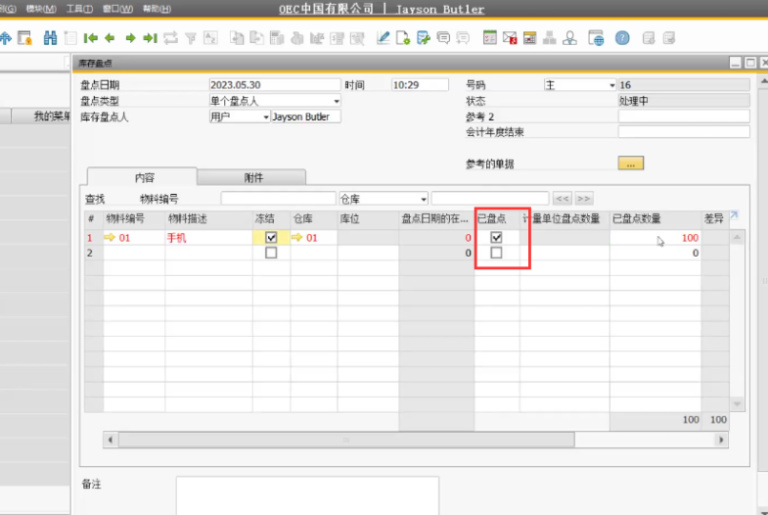This screenshot has width=768, height=515.
Task: Open the 盘点类型 dropdown
Action: pos(336,101)
